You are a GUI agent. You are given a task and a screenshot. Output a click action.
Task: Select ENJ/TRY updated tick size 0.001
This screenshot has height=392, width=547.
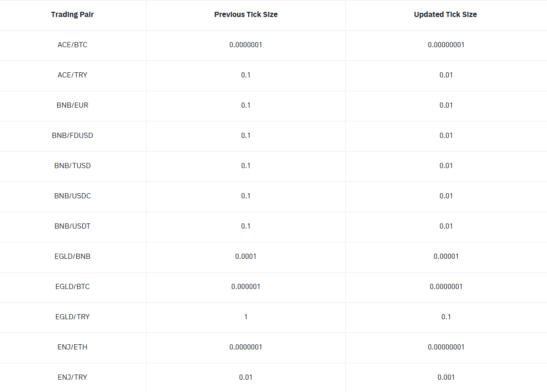click(x=446, y=377)
